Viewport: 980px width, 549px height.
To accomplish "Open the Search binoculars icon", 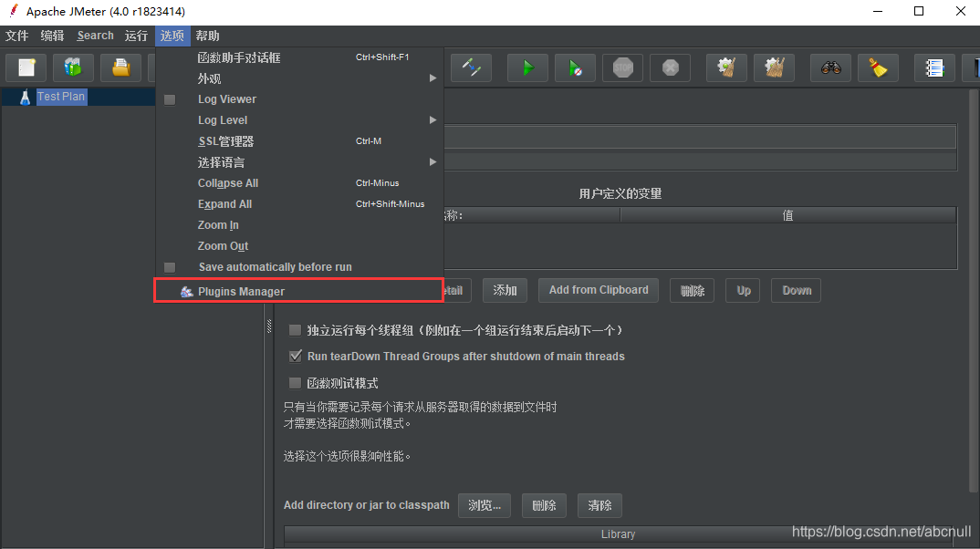I will pyautogui.click(x=831, y=67).
